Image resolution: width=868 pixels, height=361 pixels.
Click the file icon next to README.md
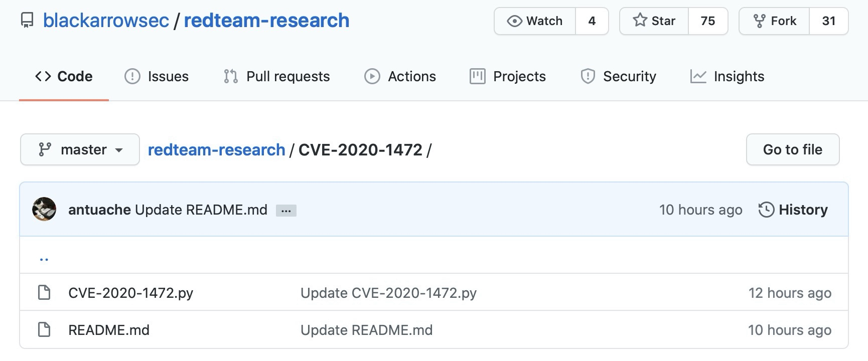[44, 329]
